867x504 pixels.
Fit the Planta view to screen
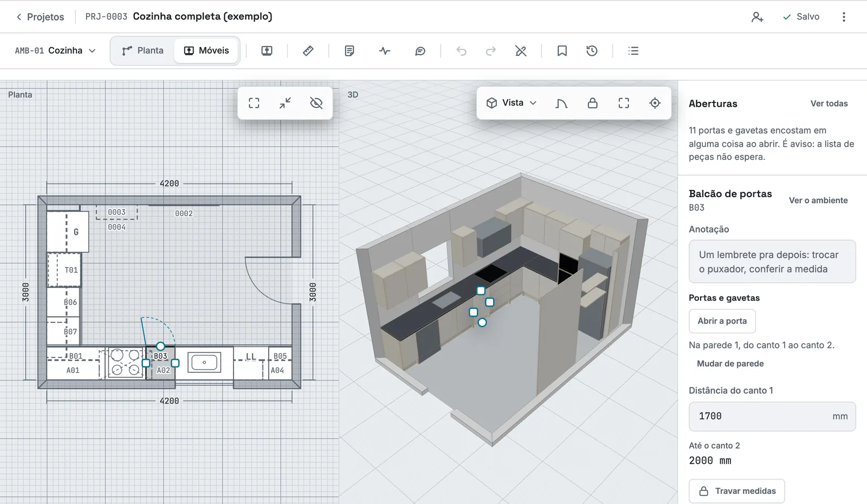click(x=254, y=103)
